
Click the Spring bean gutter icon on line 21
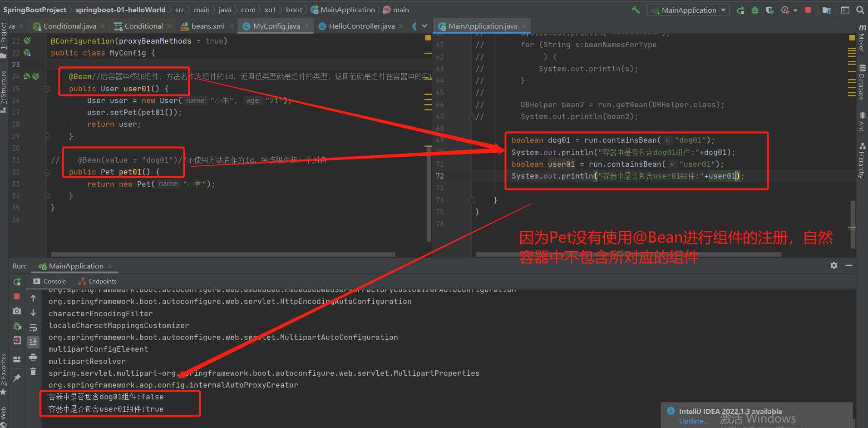pos(27,41)
